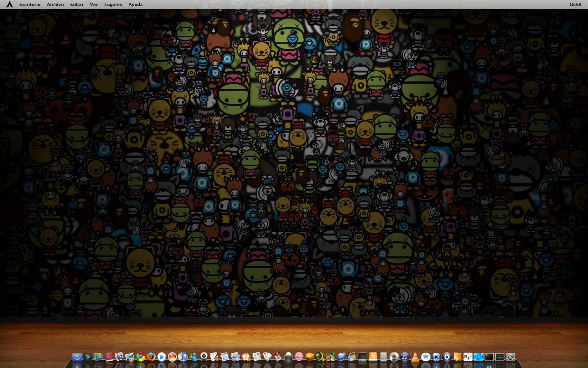The width and height of the screenshot is (588, 368).
Task: Open the Escritorio menu
Action: (x=30, y=4)
